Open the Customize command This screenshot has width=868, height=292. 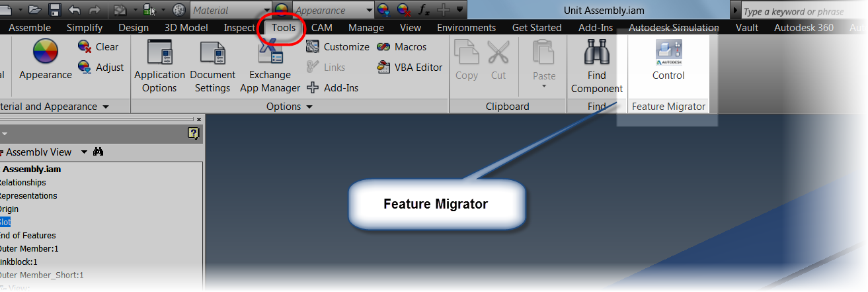338,47
